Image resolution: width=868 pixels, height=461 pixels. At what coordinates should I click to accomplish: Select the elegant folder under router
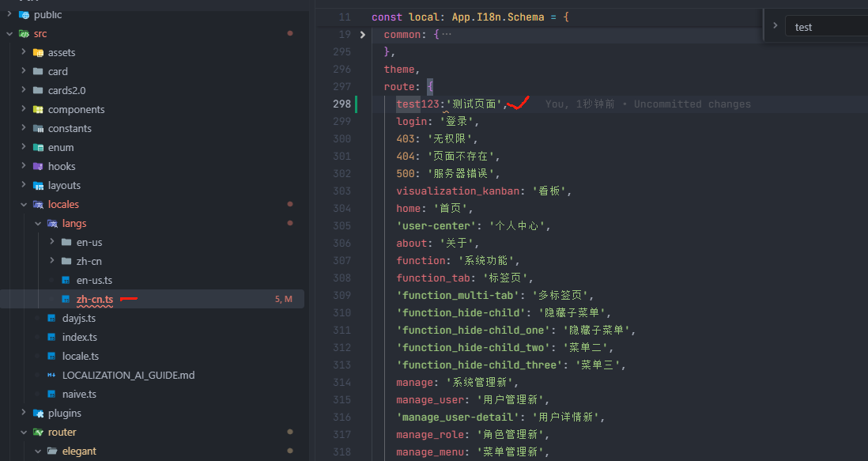click(x=79, y=452)
